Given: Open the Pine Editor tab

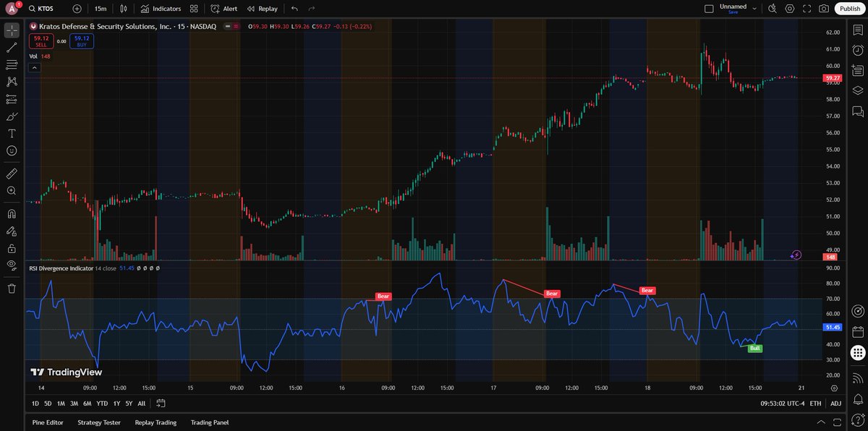Looking at the screenshot, I should [48, 422].
